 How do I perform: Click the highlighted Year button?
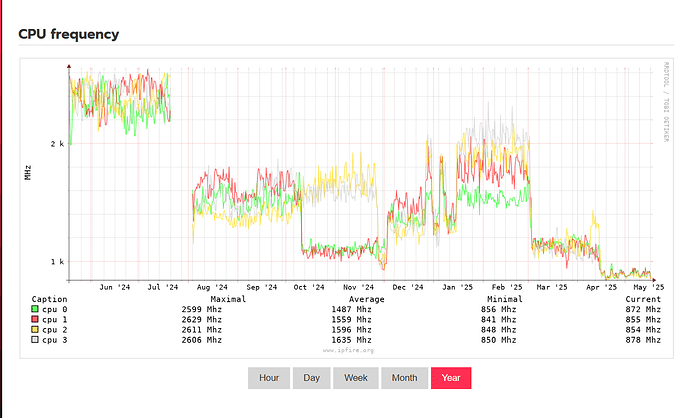[451, 378]
